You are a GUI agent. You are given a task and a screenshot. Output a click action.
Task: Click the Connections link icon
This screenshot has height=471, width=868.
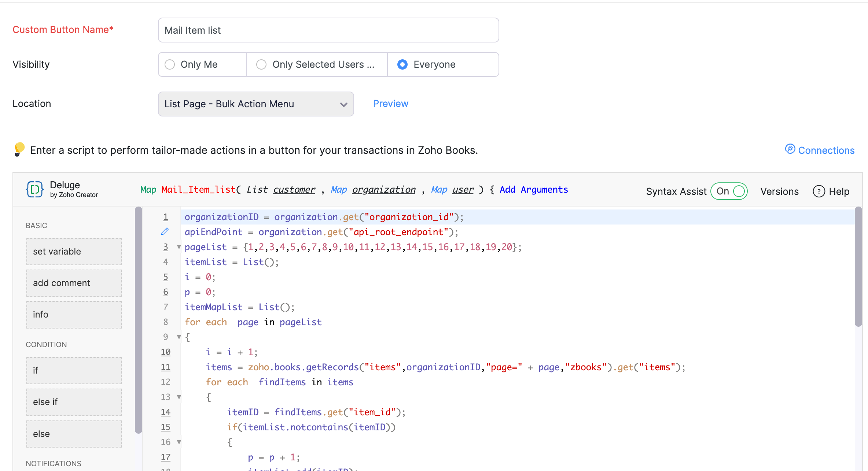click(x=790, y=149)
